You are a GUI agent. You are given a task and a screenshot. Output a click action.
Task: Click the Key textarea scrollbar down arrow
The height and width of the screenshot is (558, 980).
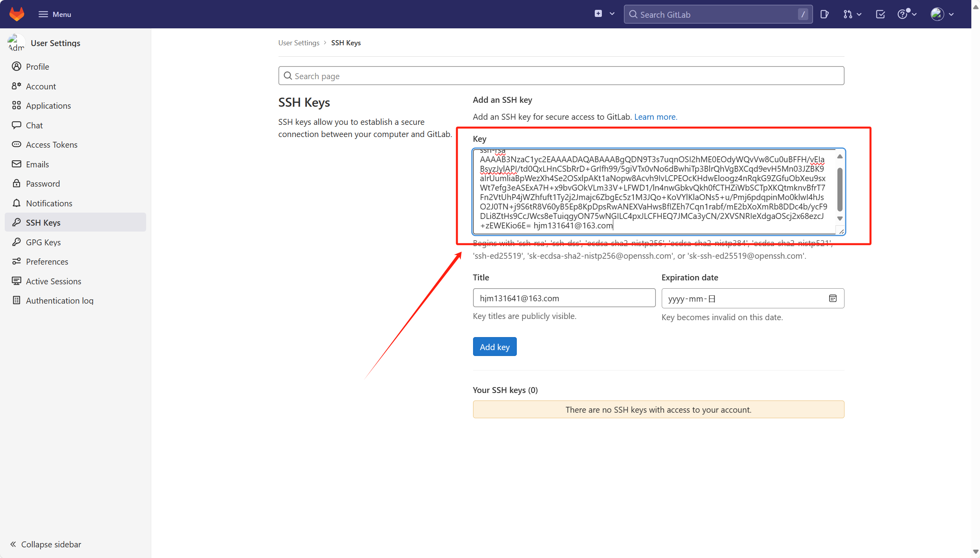click(840, 219)
